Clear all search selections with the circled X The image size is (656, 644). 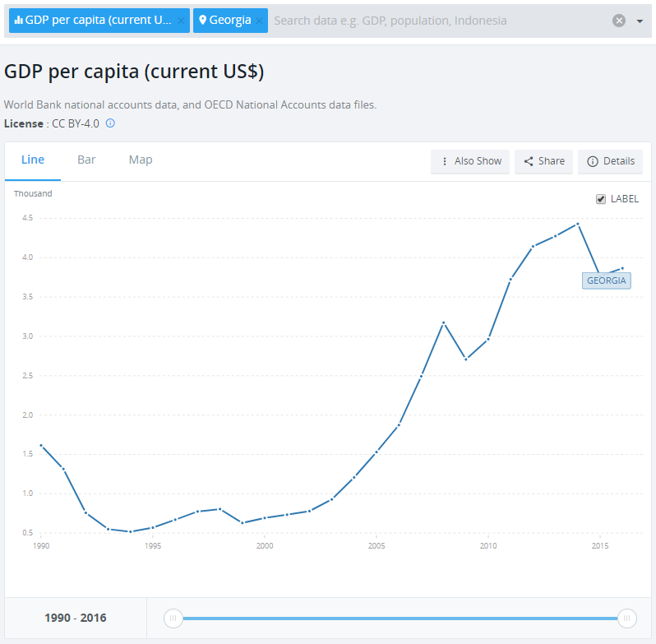pyautogui.click(x=619, y=21)
